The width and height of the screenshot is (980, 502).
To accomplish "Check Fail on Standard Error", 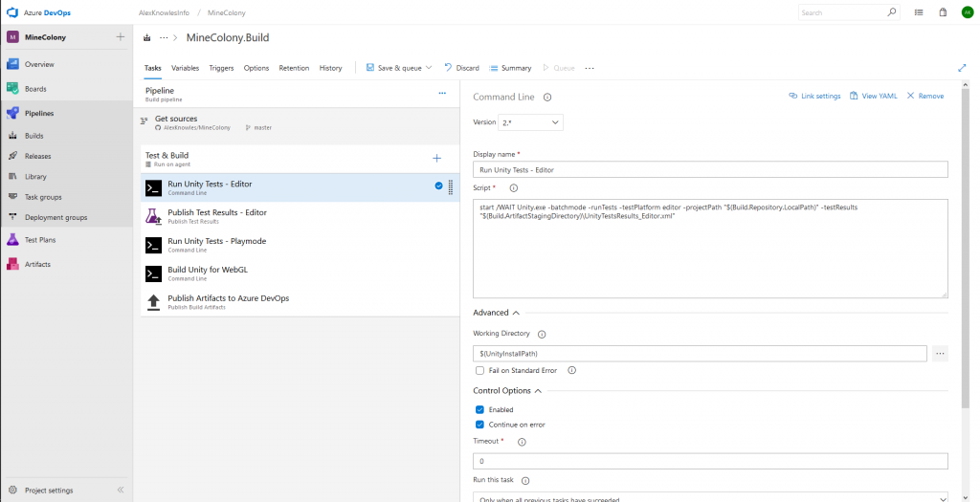I will tap(479, 370).
